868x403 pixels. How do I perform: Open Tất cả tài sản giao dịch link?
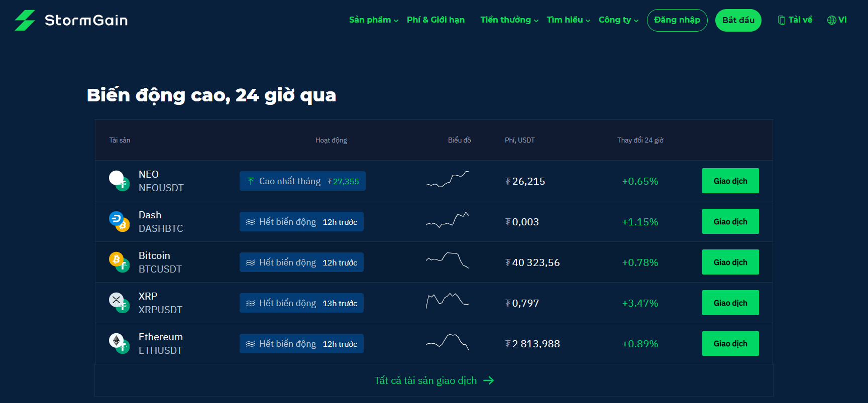[x=434, y=381]
